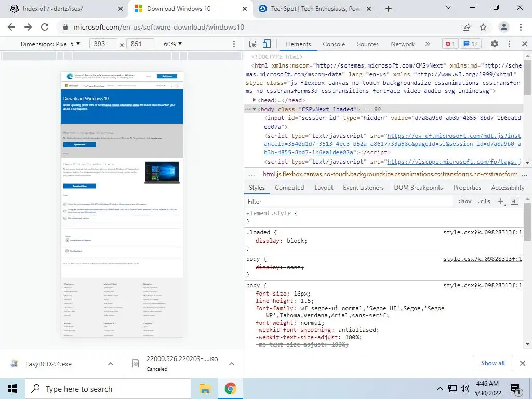Activate the DevTools inspect element tool

pyautogui.click(x=252, y=44)
